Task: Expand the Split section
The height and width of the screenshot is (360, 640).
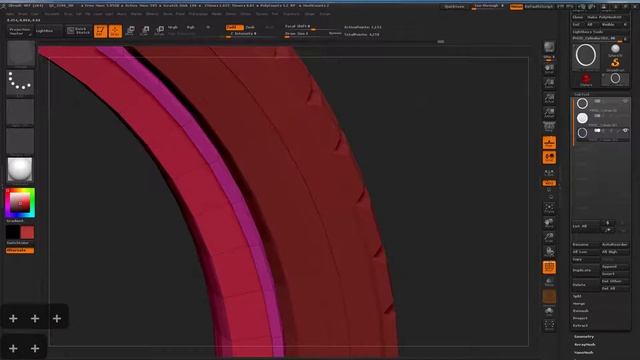Action: click(577, 296)
